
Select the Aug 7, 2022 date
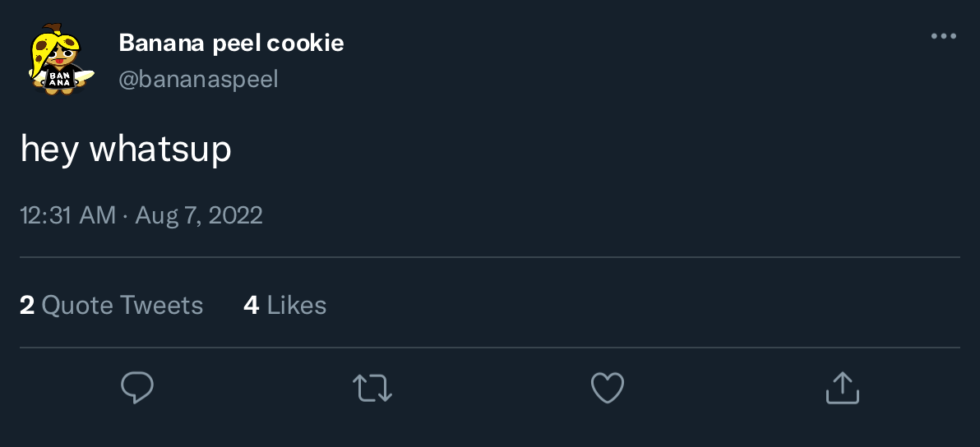199,215
